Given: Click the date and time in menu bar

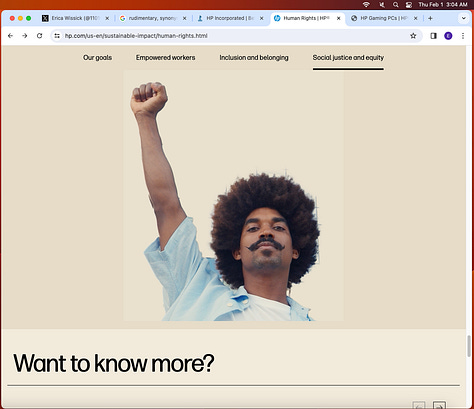Looking at the screenshot, I should tap(443, 5).
